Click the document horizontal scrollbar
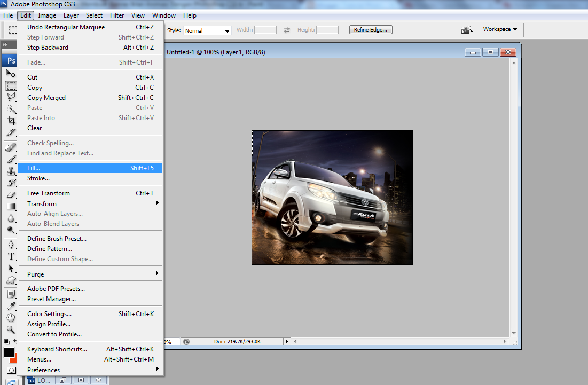The image size is (588, 385). pyautogui.click(x=400, y=342)
